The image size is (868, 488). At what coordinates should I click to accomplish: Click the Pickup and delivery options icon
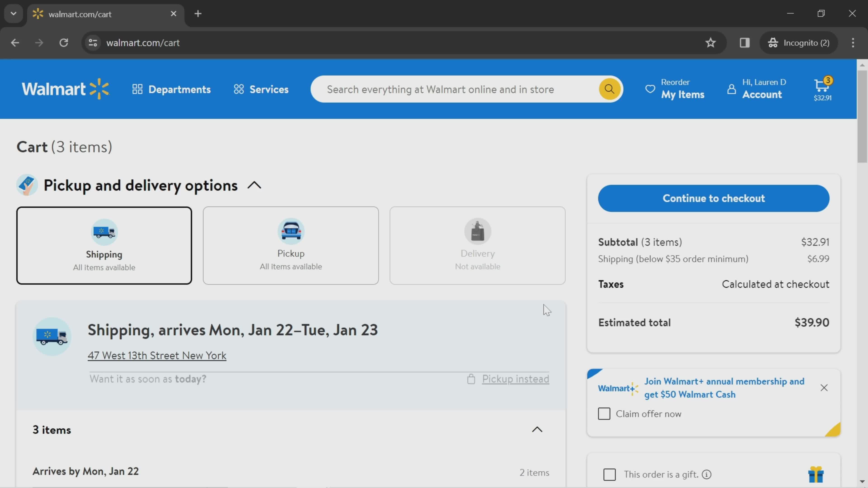pyautogui.click(x=27, y=185)
